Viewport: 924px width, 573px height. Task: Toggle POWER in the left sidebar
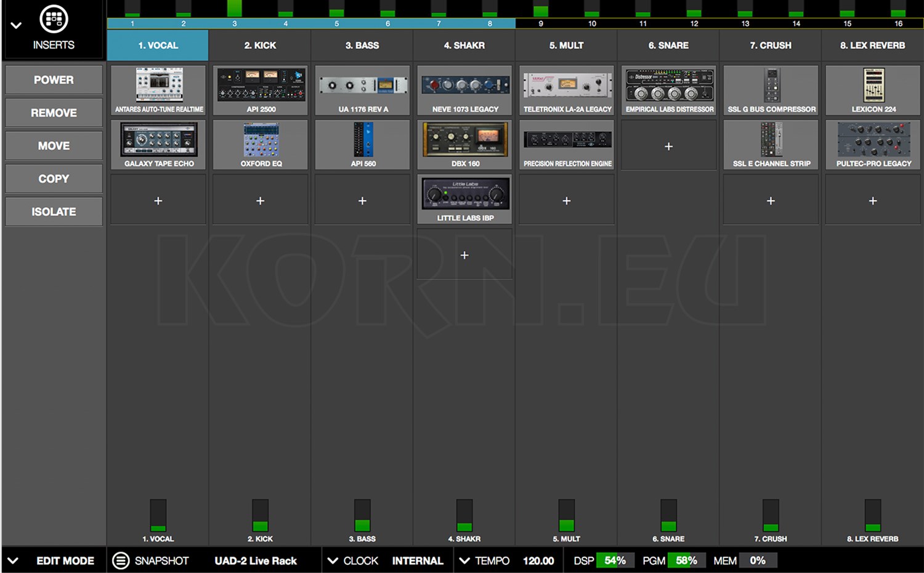[54, 79]
